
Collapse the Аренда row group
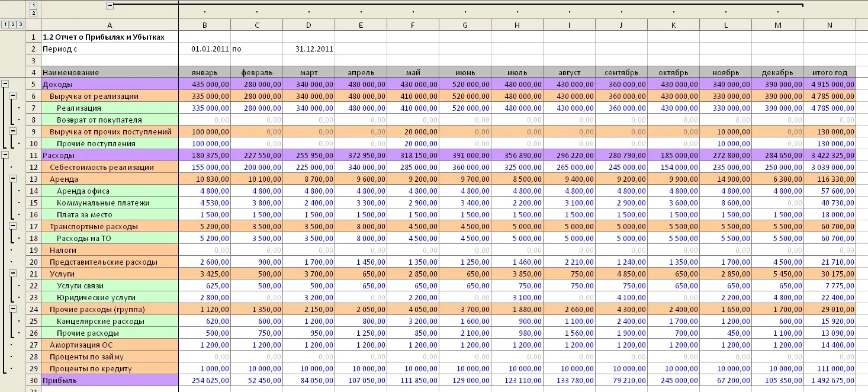13,179
